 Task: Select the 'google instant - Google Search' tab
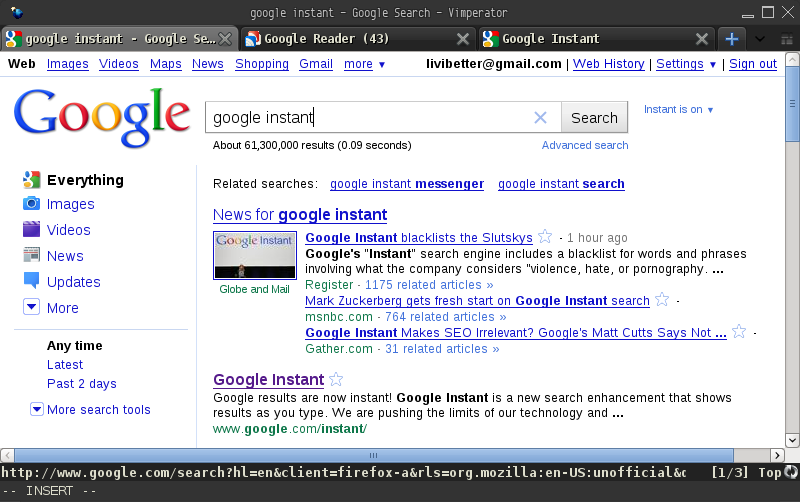pyautogui.click(x=119, y=39)
